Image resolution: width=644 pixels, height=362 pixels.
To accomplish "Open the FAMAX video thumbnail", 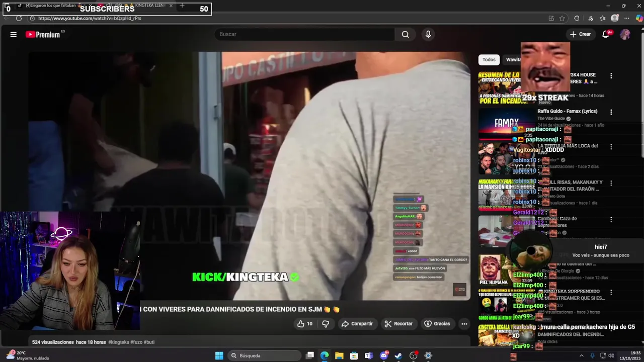I will pyautogui.click(x=506, y=123).
